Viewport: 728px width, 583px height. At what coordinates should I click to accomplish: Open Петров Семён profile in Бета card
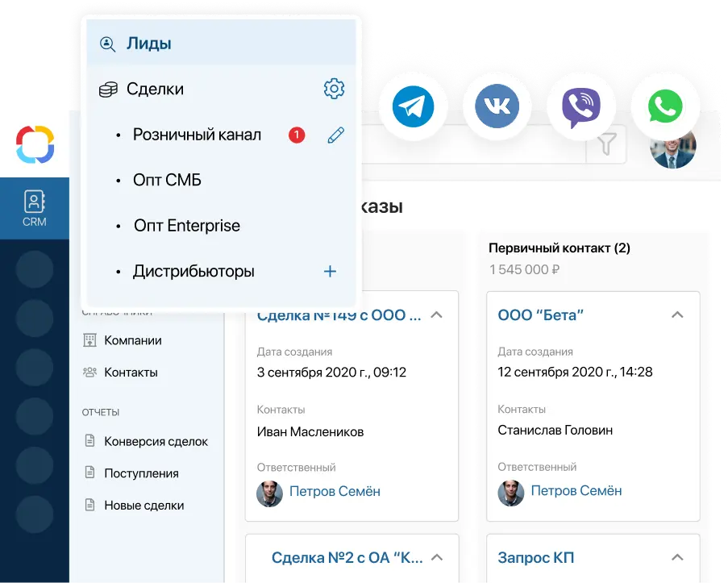click(x=576, y=491)
